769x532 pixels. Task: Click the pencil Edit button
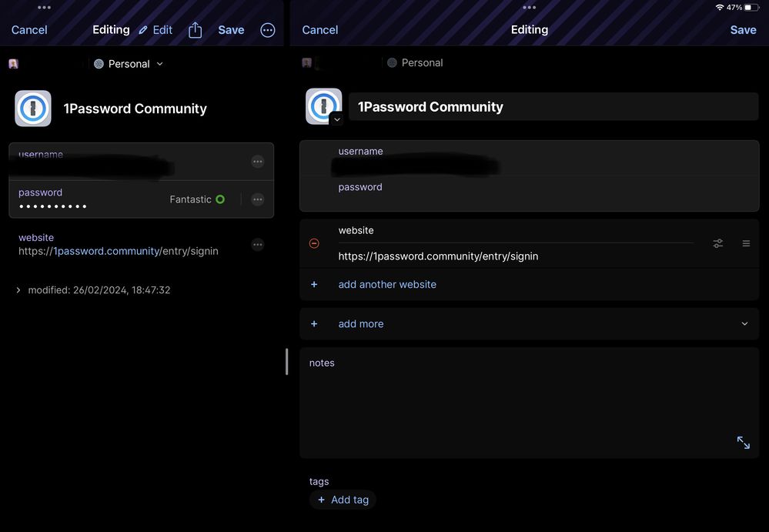155,30
